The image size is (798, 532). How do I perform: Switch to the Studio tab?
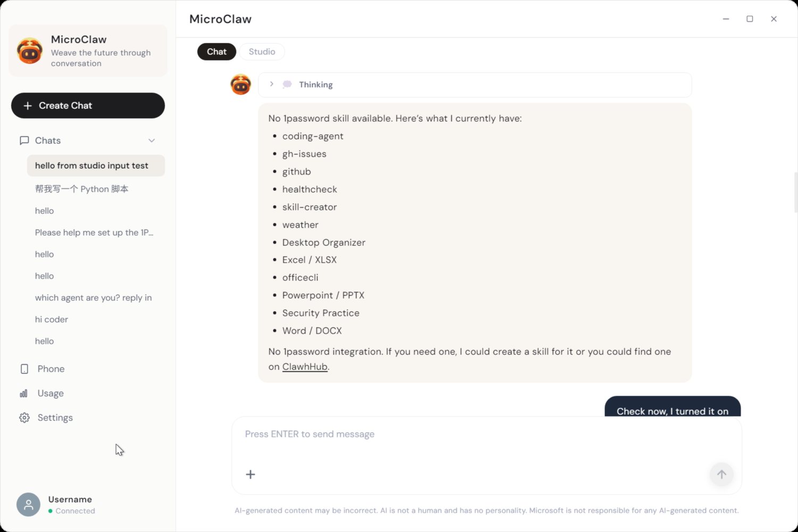[x=262, y=52]
